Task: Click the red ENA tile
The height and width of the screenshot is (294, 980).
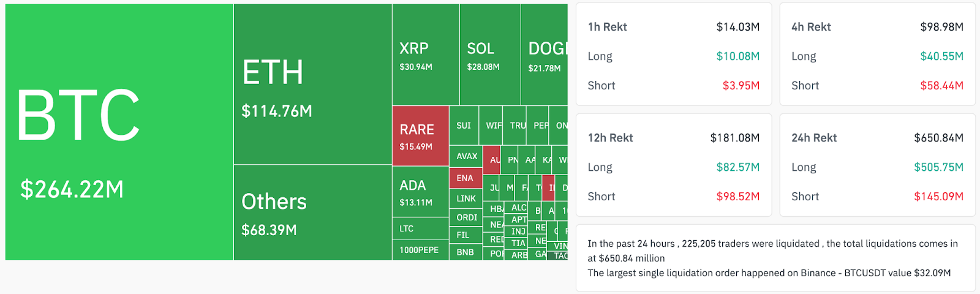Action: point(466,178)
